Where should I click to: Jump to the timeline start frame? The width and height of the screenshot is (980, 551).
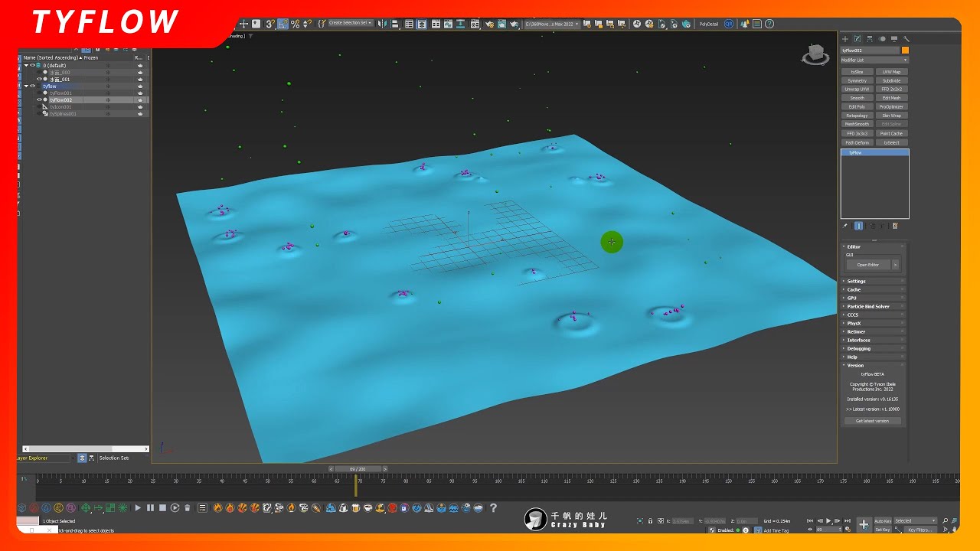(809, 521)
